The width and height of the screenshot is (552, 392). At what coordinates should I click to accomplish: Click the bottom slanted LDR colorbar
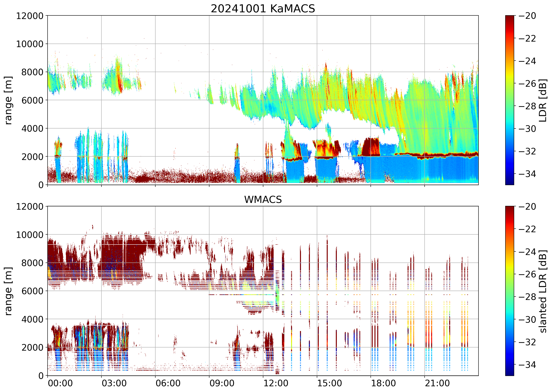click(x=509, y=291)
